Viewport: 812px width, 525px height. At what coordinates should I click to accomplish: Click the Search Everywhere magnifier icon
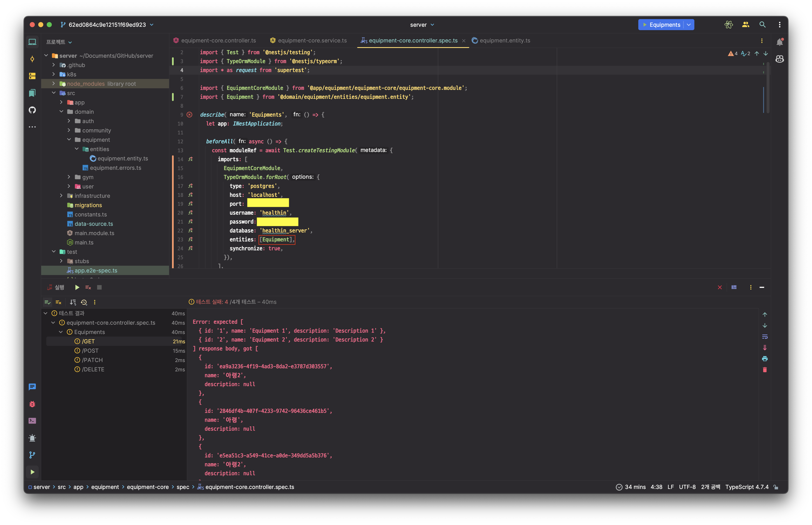coord(763,25)
